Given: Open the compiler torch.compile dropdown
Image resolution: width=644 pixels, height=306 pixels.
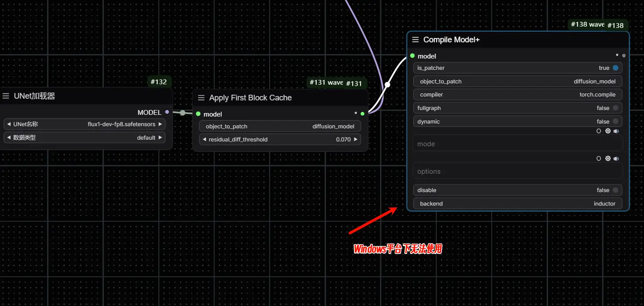Looking at the screenshot, I should coord(518,95).
